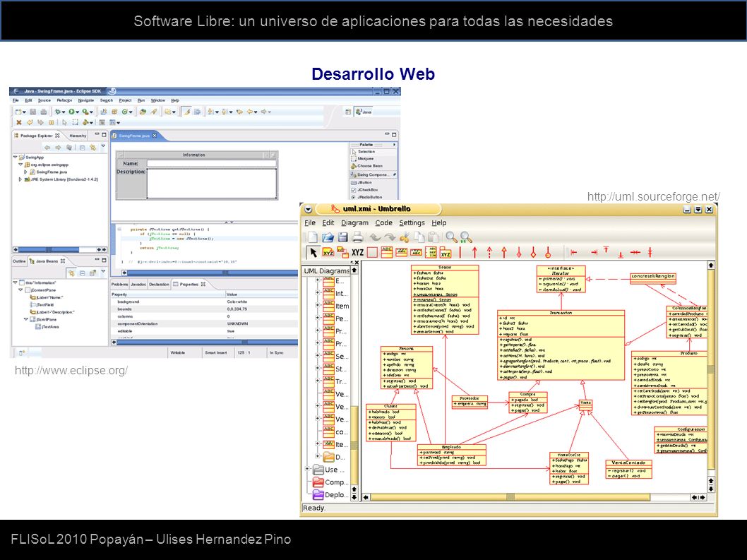
Task: Click the Java perspective button in Eclipse
Action: click(364, 112)
